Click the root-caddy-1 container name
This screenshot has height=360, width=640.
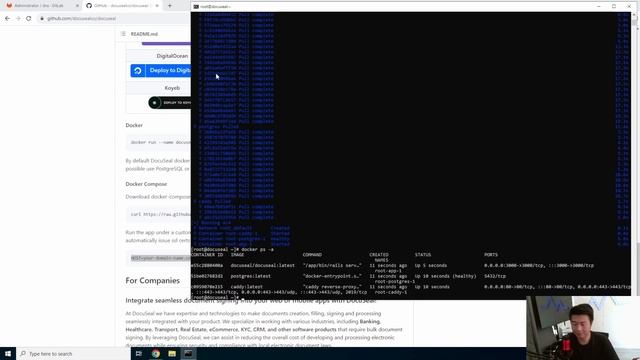pos(391,292)
